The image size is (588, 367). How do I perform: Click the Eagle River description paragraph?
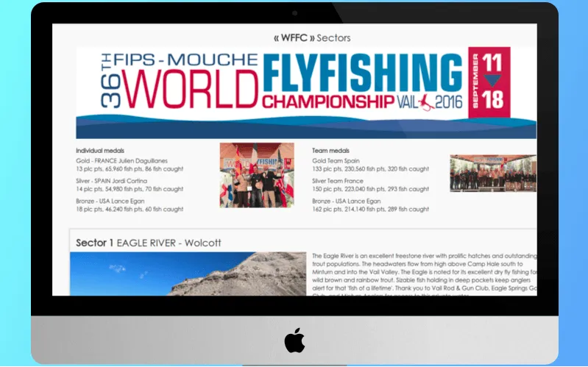425,275
